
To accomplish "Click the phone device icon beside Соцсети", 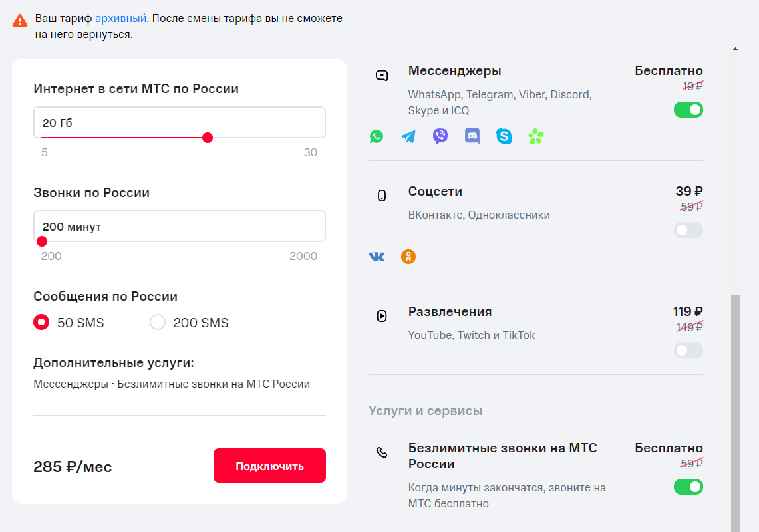I will click(x=382, y=196).
